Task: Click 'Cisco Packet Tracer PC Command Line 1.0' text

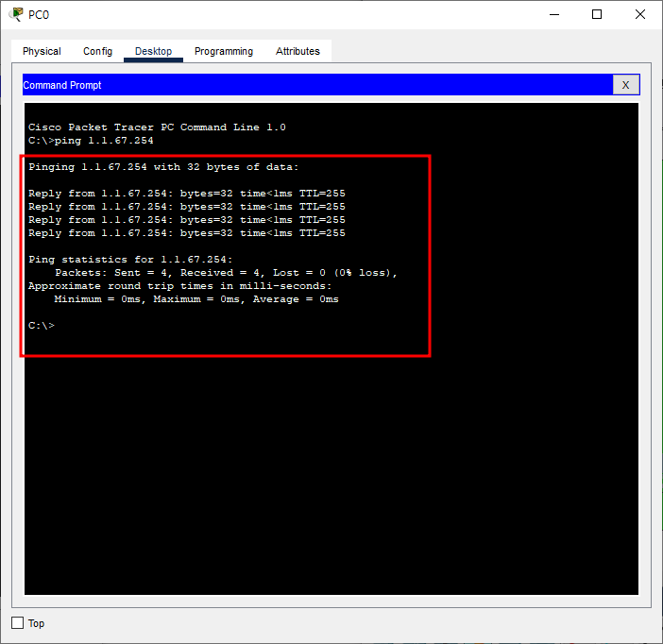Action: tap(157, 127)
